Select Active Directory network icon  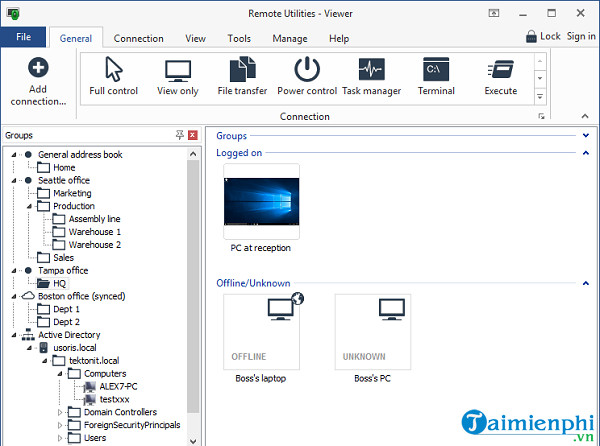coord(28,335)
